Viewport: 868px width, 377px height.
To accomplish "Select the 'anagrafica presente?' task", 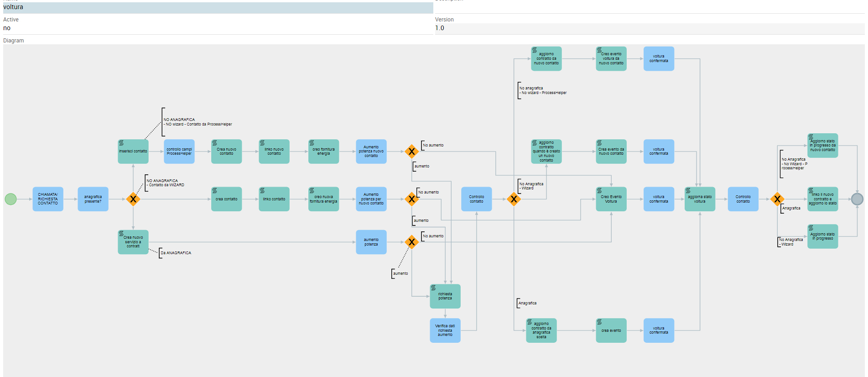I will 93,199.
